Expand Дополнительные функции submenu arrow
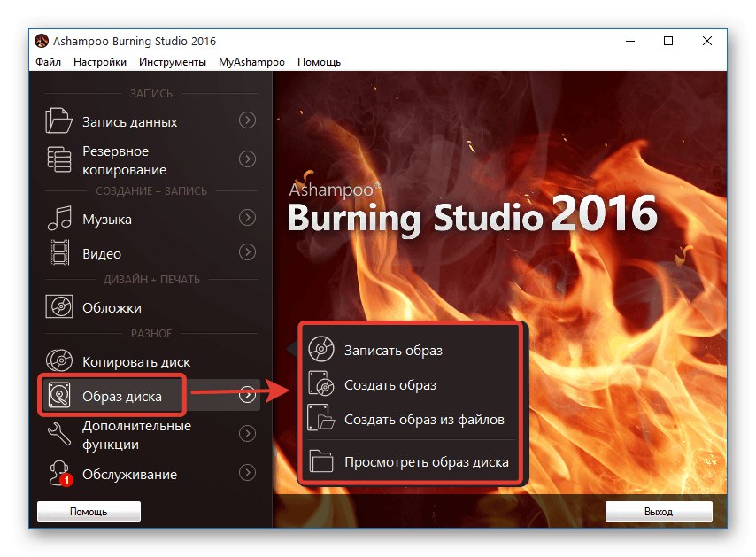The width and height of the screenshot is (756, 557). click(x=247, y=434)
